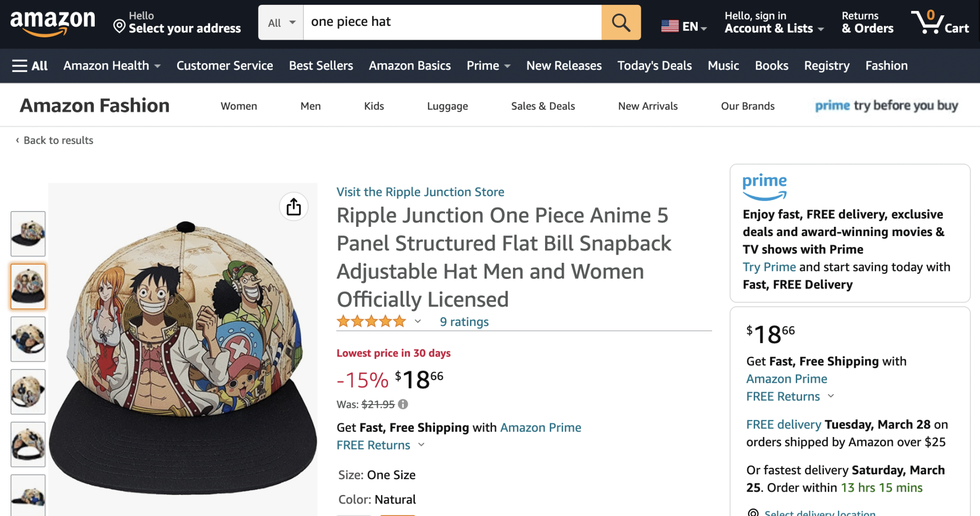Select the Fashion navigation item

click(x=886, y=66)
